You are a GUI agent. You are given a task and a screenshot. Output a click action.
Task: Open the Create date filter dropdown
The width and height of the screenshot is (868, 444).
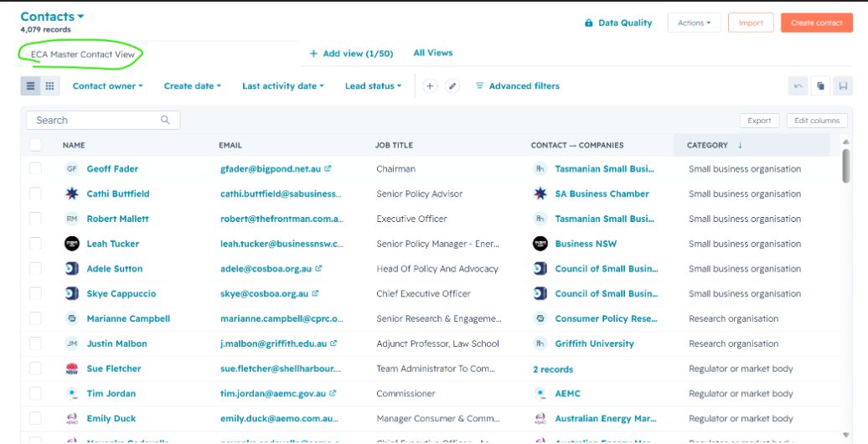(x=193, y=85)
